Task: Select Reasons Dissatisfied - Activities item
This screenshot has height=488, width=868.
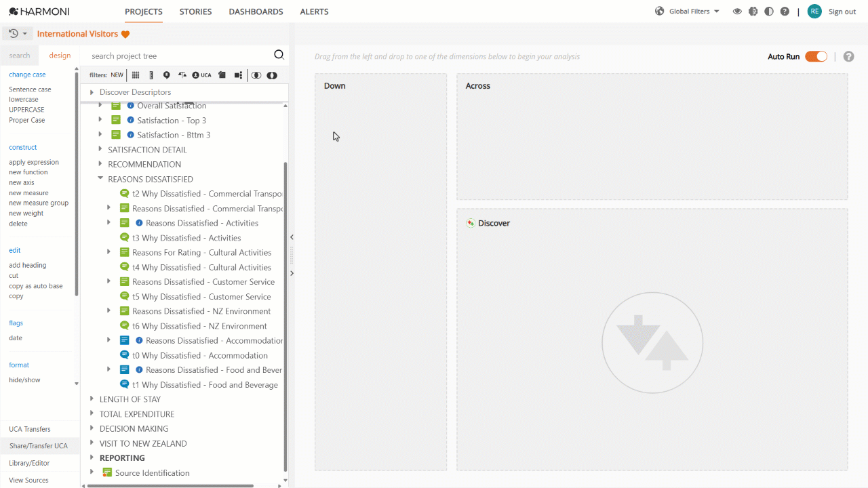Action: (202, 223)
